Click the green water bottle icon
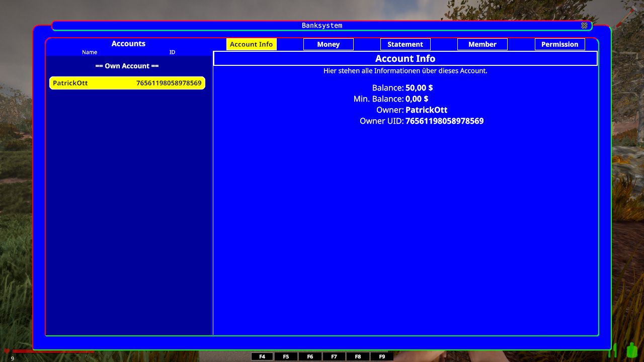 631,349
